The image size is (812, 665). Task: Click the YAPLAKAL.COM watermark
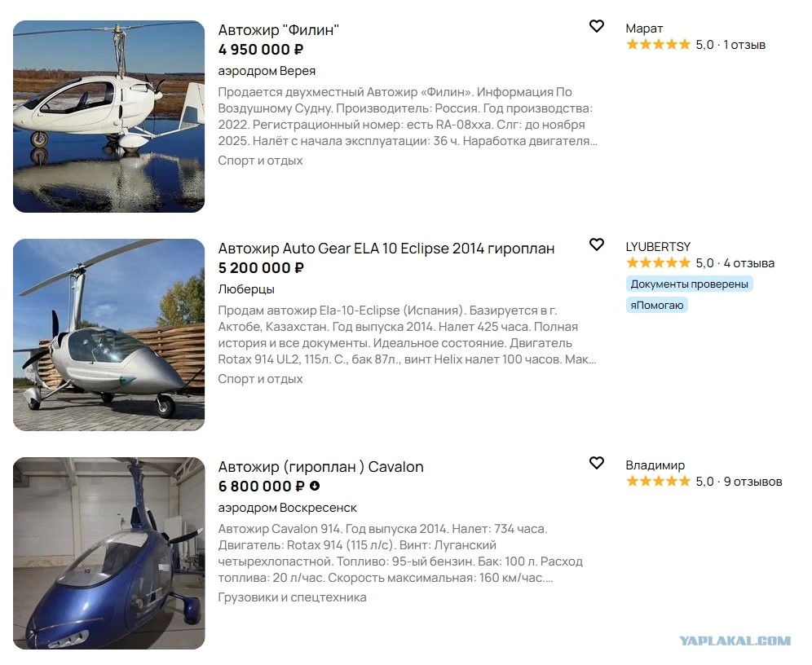coord(735,641)
